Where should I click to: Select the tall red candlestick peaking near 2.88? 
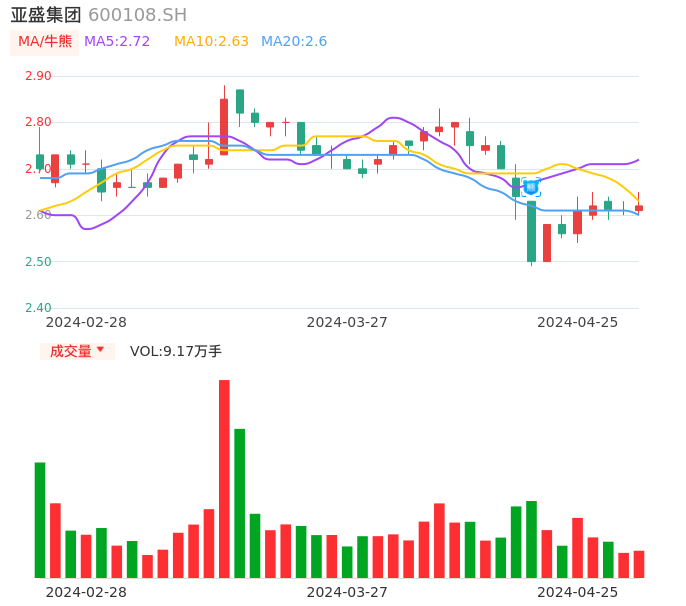[224, 126]
